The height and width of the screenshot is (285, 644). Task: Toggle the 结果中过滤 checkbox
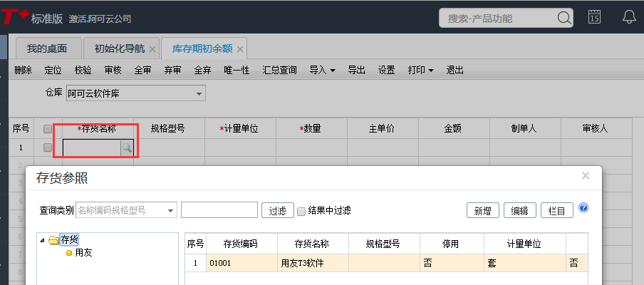point(301,210)
